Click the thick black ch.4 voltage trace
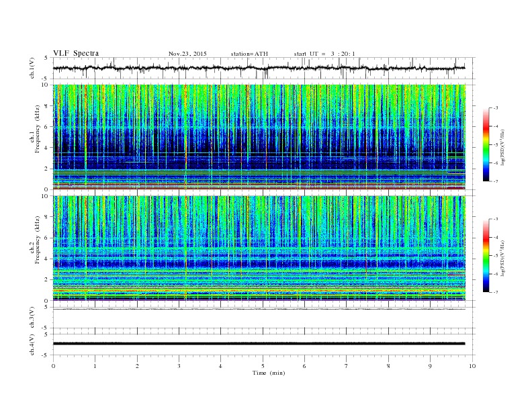532x411 pixels. pyautogui.click(x=259, y=344)
